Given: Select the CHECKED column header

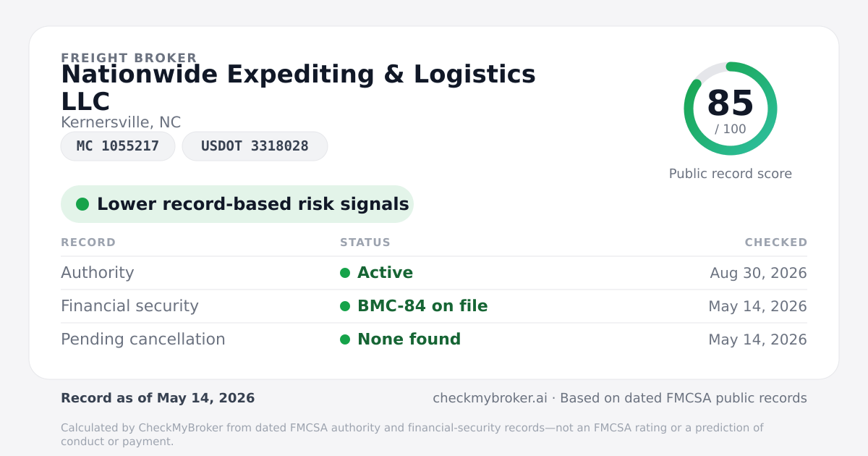Looking at the screenshot, I should pos(776,242).
